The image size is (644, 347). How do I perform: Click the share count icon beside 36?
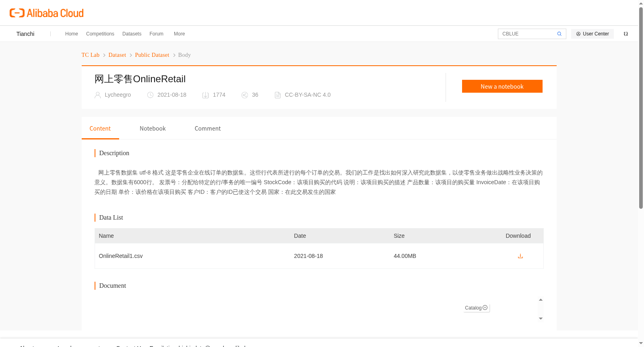[245, 95]
